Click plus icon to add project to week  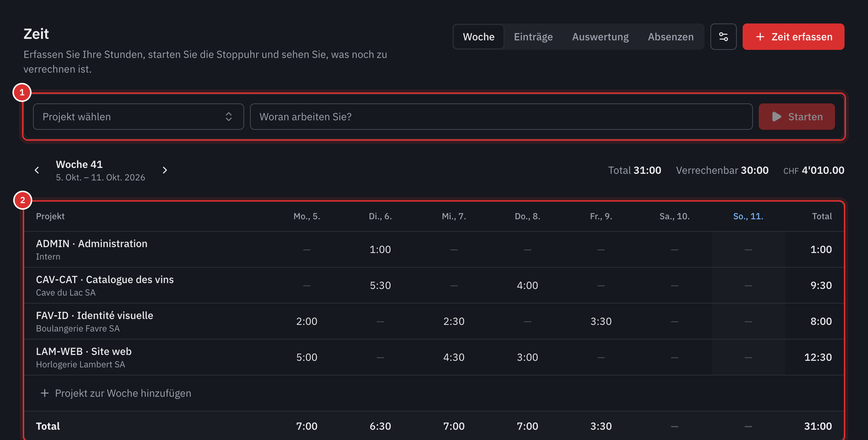pyautogui.click(x=44, y=393)
